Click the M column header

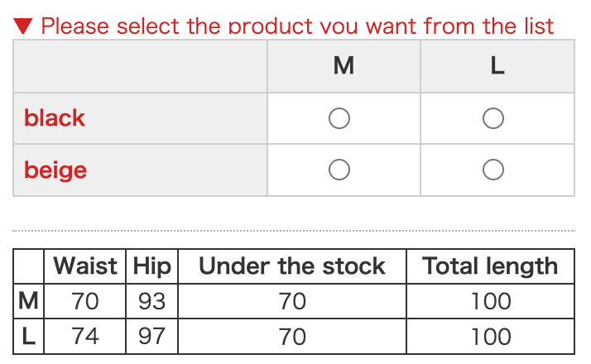tap(344, 66)
